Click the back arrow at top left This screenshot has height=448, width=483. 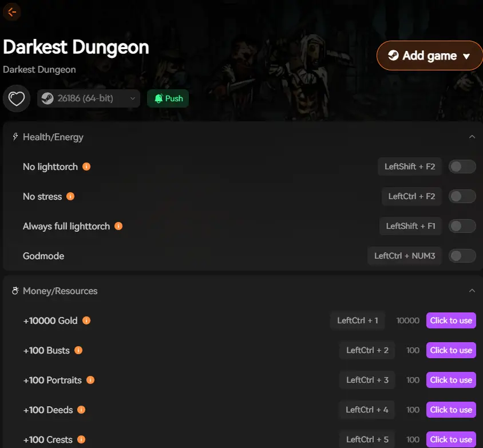[x=11, y=11]
